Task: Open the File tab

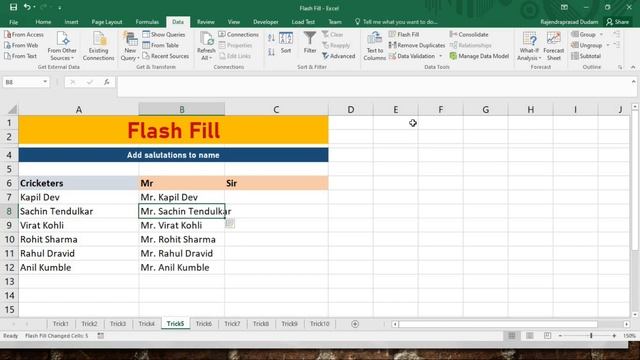Action: coord(13,22)
